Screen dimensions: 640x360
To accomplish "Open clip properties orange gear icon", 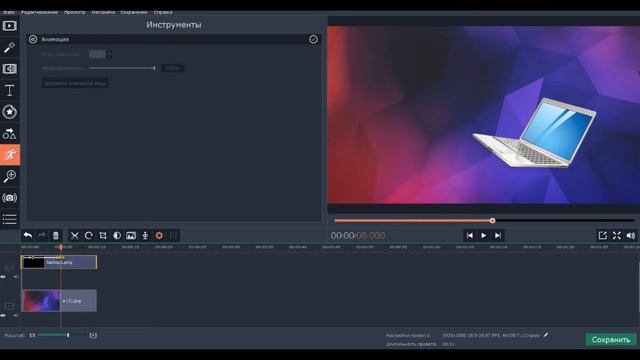I will 159,236.
